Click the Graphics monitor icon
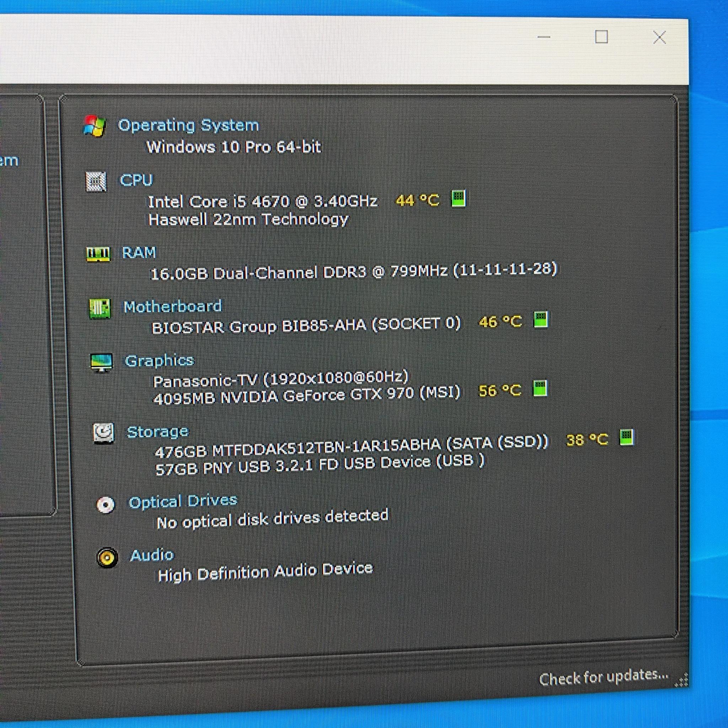The width and height of the screenshot is (728, 728). click(101, 363)
